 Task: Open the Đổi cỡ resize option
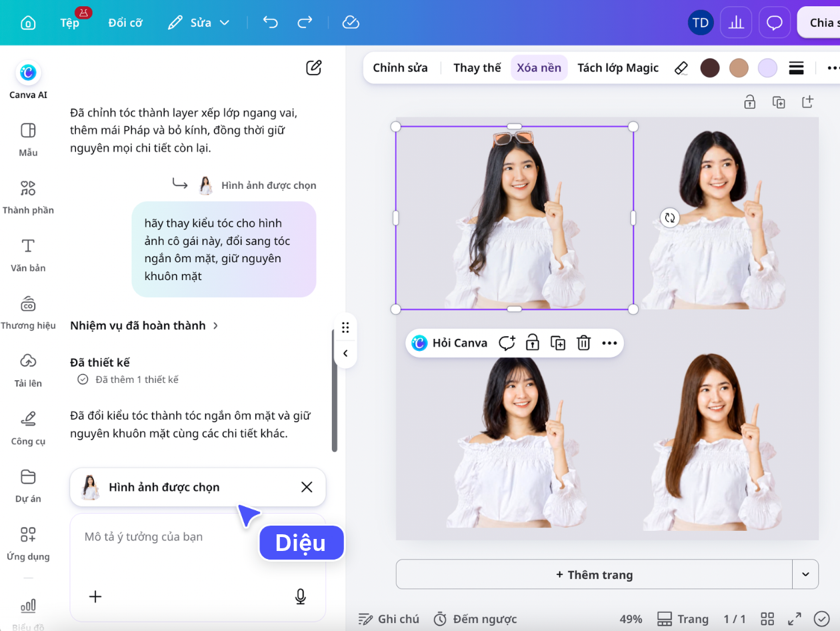(x=125, y=23)
